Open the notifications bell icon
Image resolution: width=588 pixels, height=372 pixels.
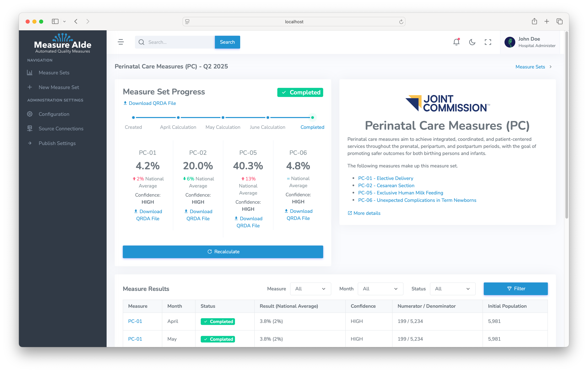(456, 42)
